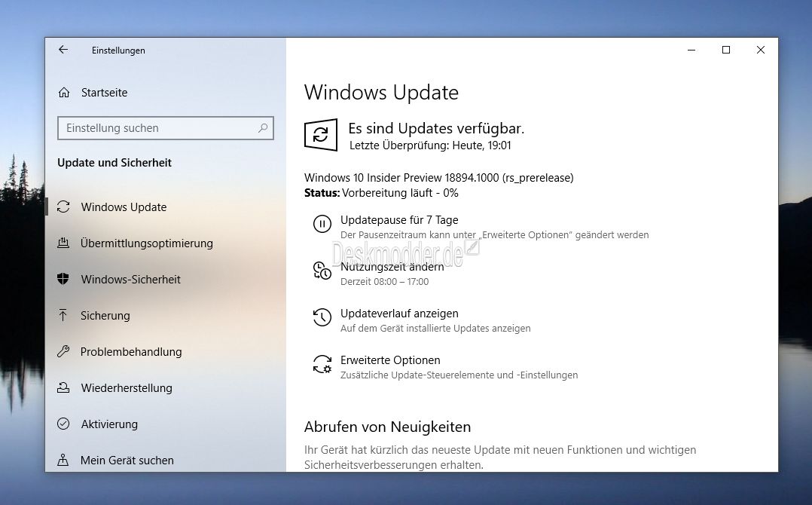Click the 'Vorbereitung läuft - 0%' status text
Viewport: 812px width, 505px height.
point(400,193)
